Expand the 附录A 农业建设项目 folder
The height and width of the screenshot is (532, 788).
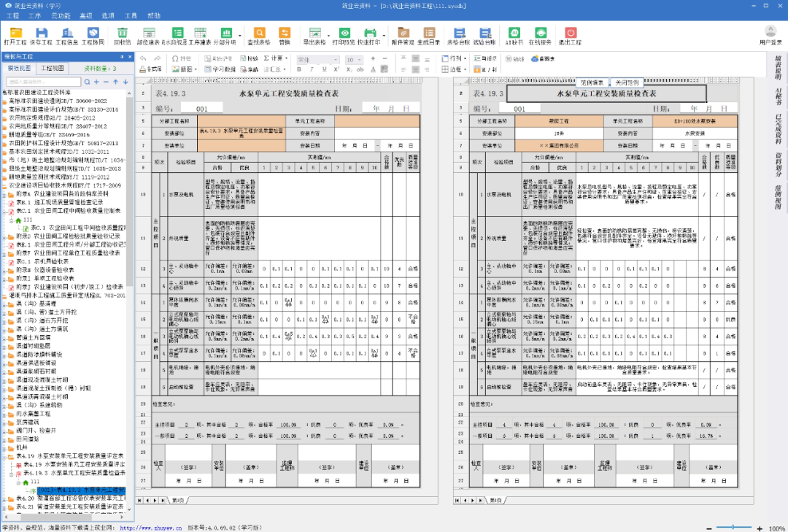(x=4, y=194)
